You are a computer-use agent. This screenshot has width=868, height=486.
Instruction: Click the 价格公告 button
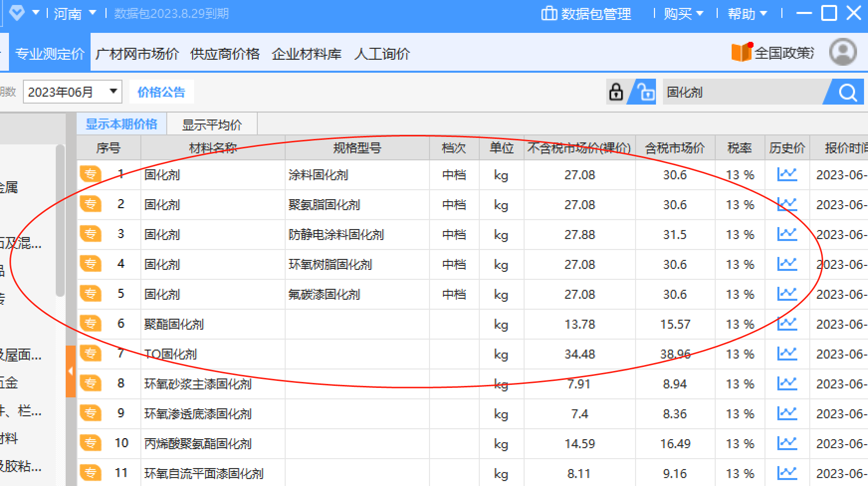click(161, 92)
